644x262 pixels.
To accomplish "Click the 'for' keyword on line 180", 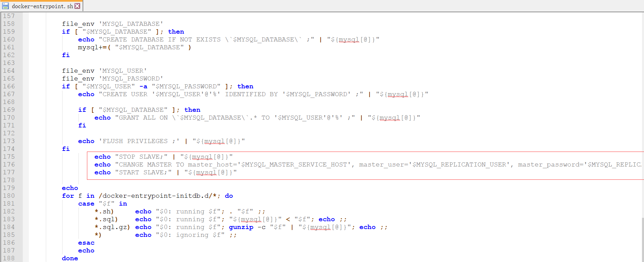I will click(68, 196).
